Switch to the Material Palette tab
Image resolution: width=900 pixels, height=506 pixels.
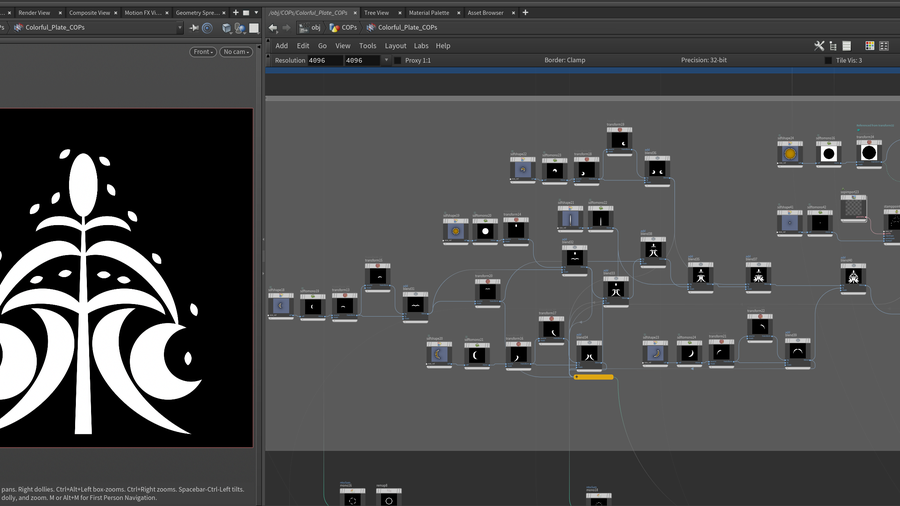click(428, 13)
